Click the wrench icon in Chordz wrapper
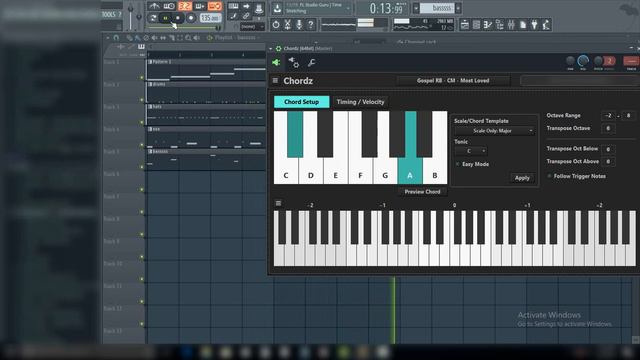640x360 pixels. [311, 62]
